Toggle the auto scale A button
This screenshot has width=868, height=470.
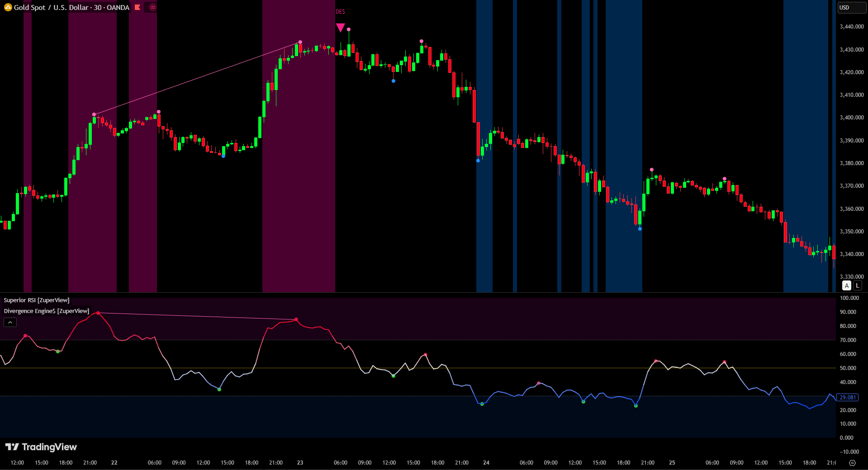pos(846,285)
